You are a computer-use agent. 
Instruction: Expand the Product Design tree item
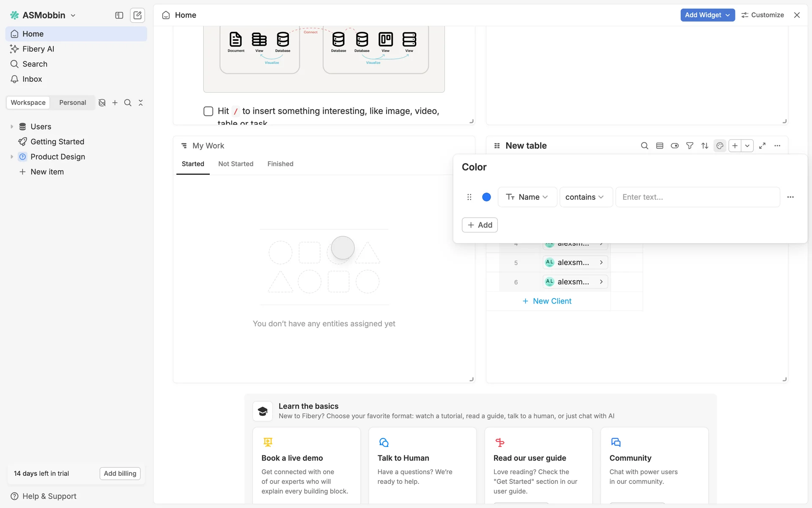pyautogui.click(x=12, y=157)
